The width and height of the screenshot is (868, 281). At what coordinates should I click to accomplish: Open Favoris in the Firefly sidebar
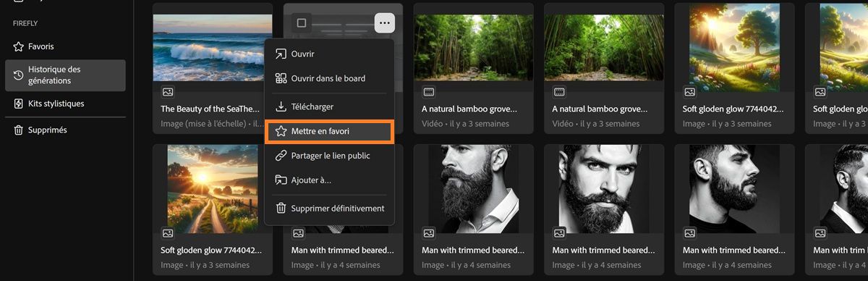65,46
